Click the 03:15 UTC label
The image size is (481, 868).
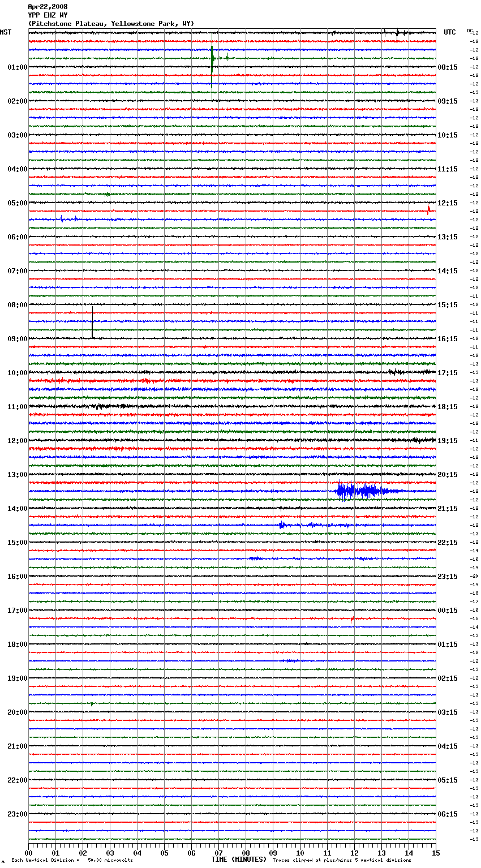tap(448, 712)
